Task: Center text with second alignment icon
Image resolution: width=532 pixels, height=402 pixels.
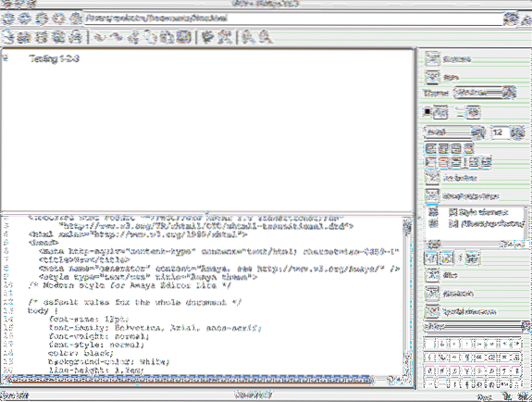Action: [x=443, y=148]
